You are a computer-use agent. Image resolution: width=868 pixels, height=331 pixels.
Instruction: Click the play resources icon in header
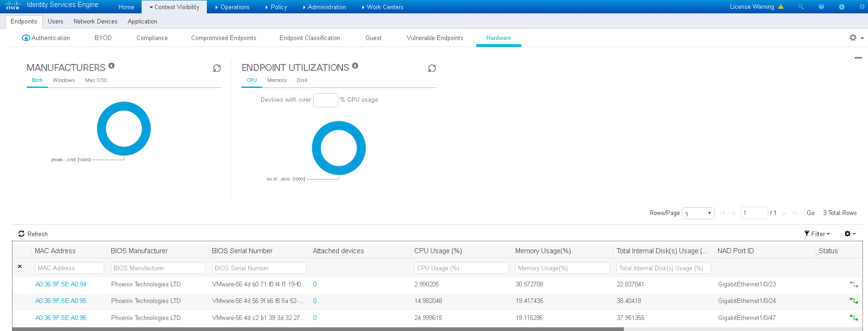pyautogui.click(x=842, y=7)
